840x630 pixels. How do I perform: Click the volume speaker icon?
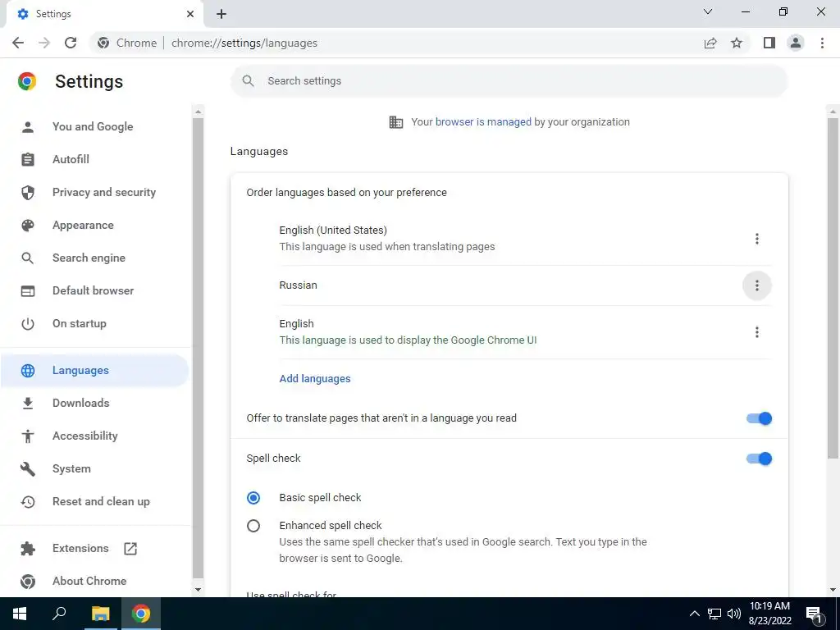pos(734,614)
